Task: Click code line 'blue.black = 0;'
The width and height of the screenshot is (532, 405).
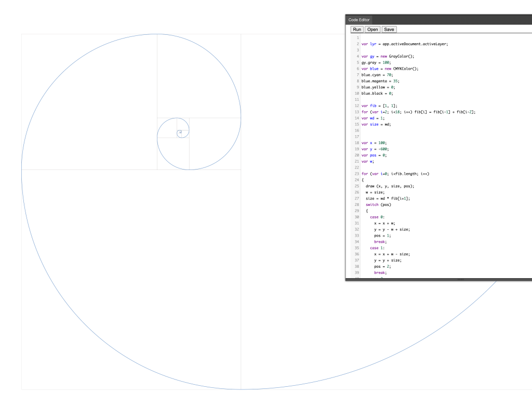Action: tap(377, 94)
